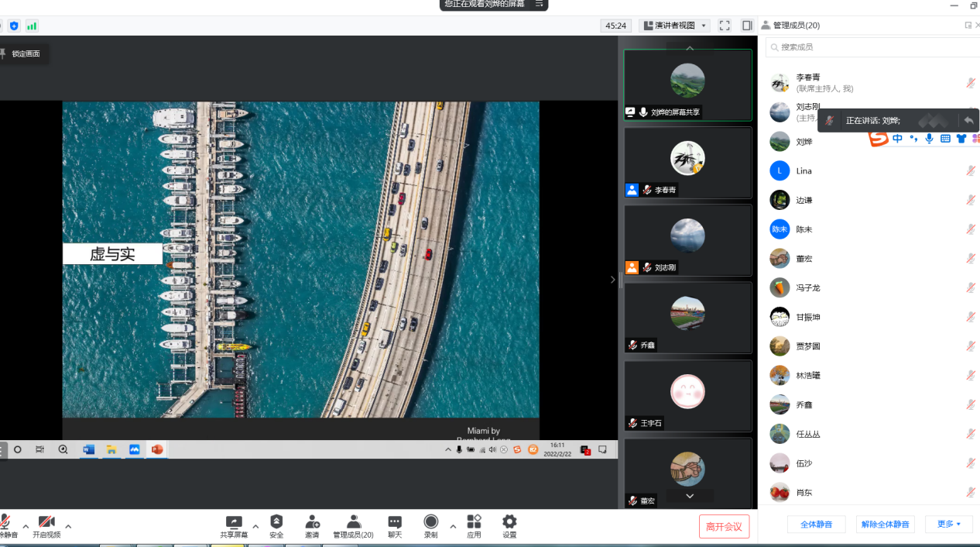Open the Apps (应用) icon

coord(474,525)
